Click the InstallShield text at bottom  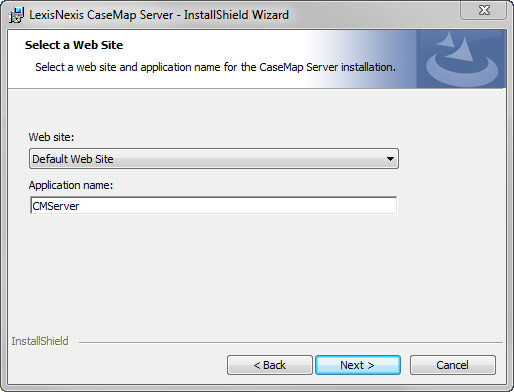pyautogui.click(x=40, y=341)
